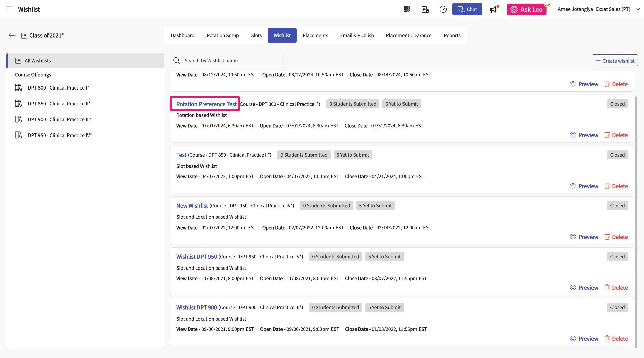Go back using the left arrow icon
Viewport: 644px width, 358px height.
[x=12, y=35]
